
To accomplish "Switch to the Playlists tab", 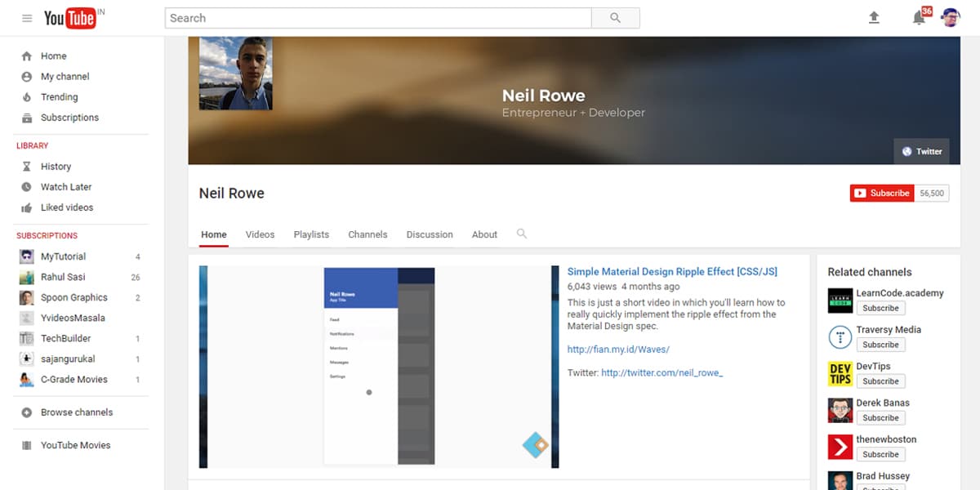I will (311, 234).
